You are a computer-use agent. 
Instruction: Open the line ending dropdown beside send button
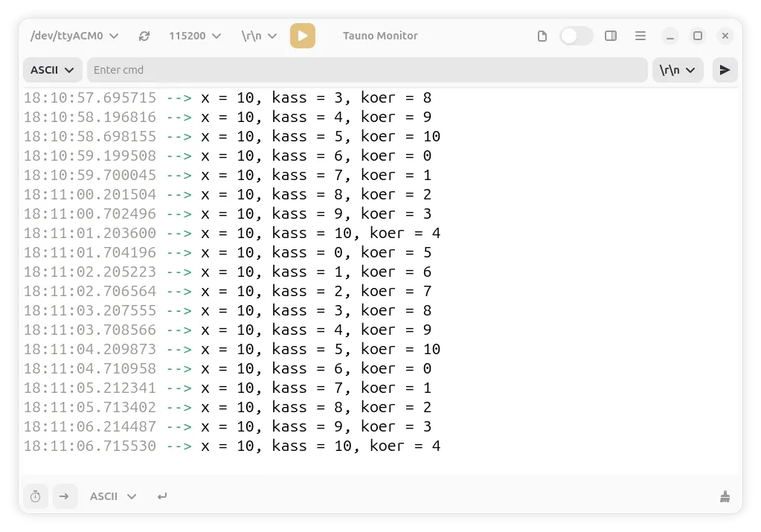[x=678, y=70]
